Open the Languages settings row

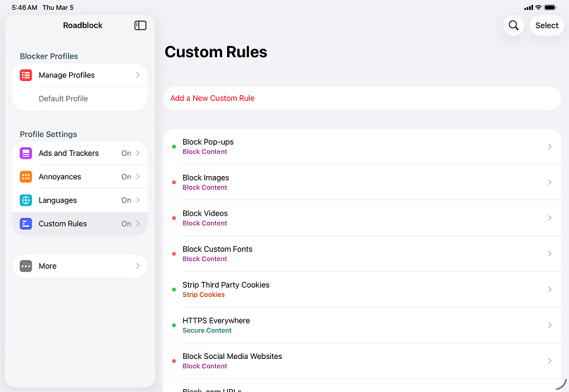[x=80, y=200]
